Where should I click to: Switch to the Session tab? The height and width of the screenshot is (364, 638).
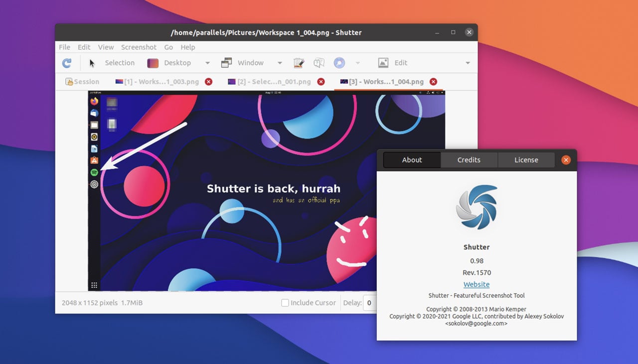point(82,82)
